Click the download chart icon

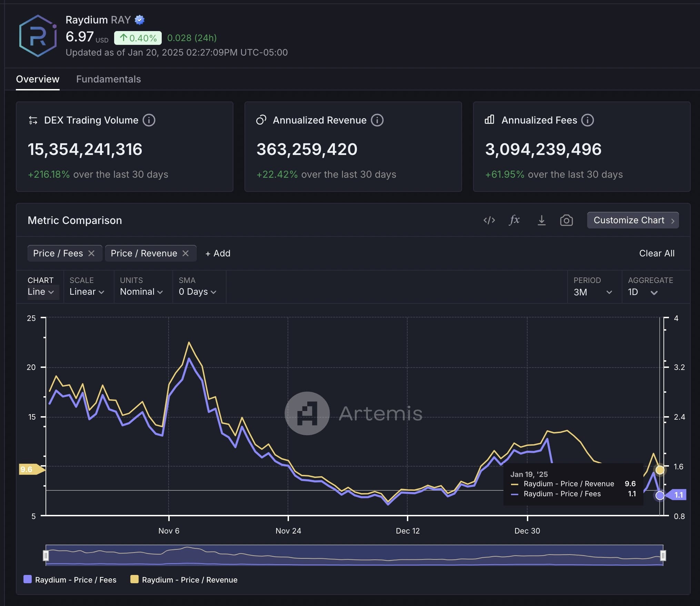[x=541, y=220]
